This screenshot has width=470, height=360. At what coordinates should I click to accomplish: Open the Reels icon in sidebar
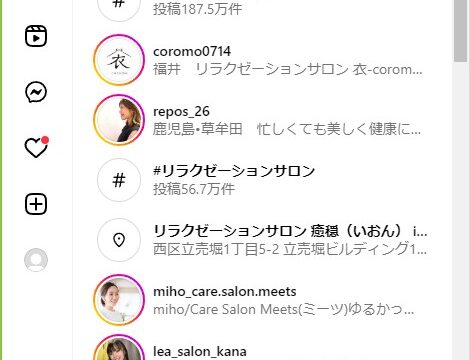coord(36,36)
